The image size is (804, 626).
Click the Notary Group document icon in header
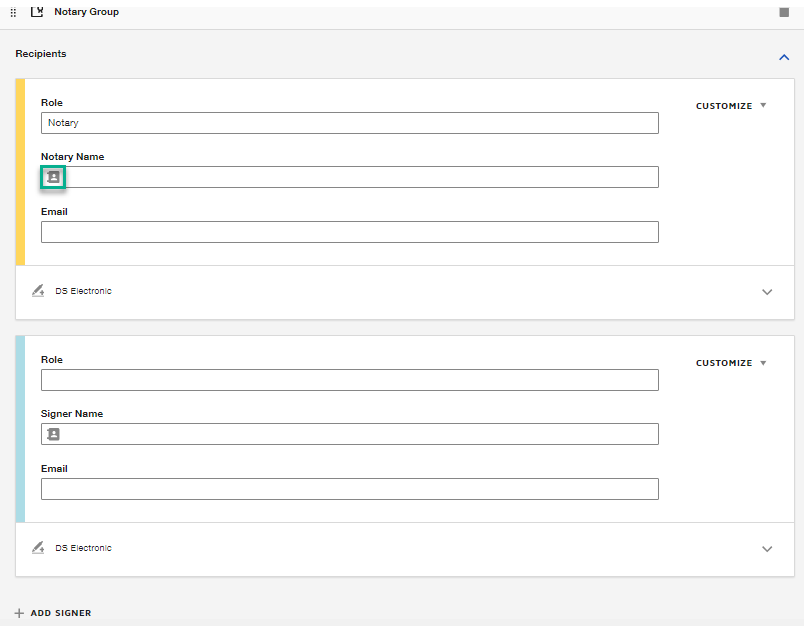coord(37,11)
